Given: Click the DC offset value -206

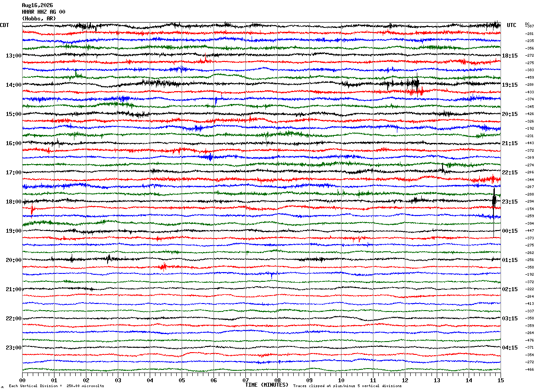Looking at the screenshot, I should coord(529,172).
